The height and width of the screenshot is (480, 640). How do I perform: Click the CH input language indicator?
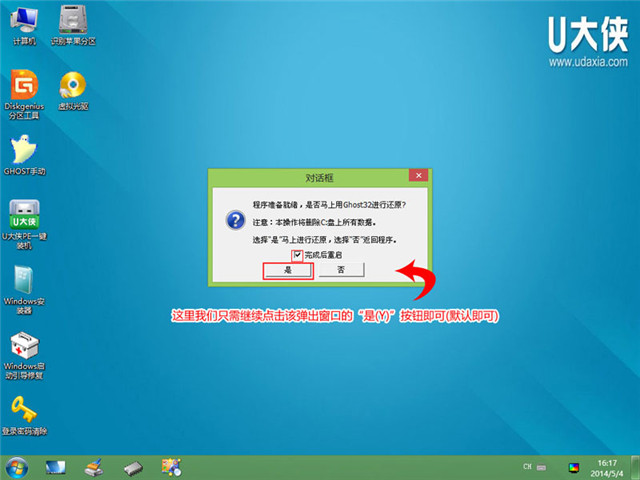tap(526, 467)
